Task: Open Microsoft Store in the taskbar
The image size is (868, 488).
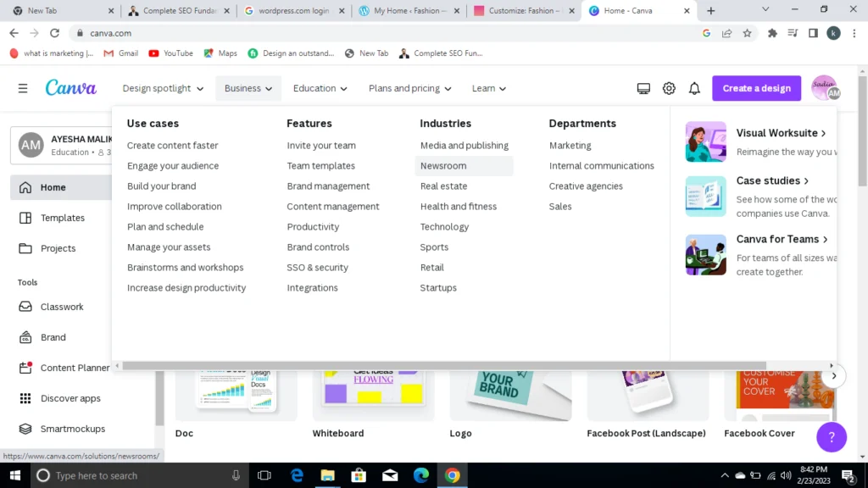Action: click(359, 475)
